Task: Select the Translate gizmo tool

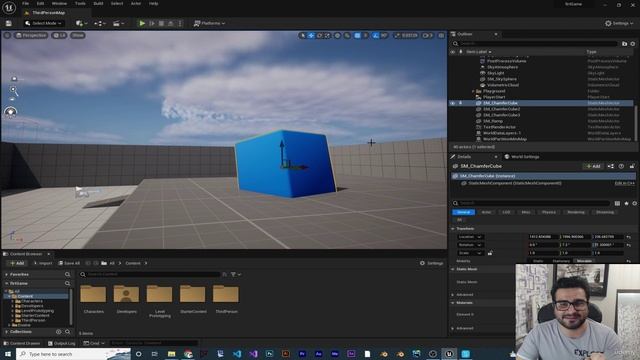Action: (311, 36)
